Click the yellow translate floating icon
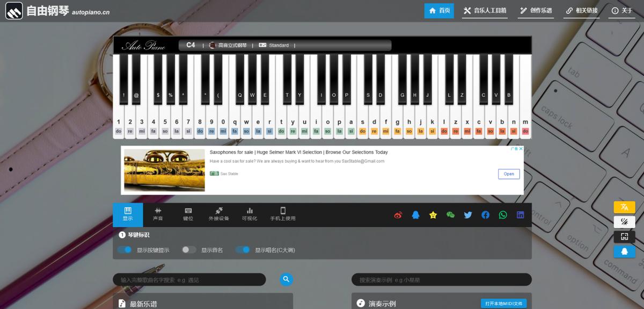Image resolution: width=644 pixels, height=309 pixels. (x=624, y=207)
